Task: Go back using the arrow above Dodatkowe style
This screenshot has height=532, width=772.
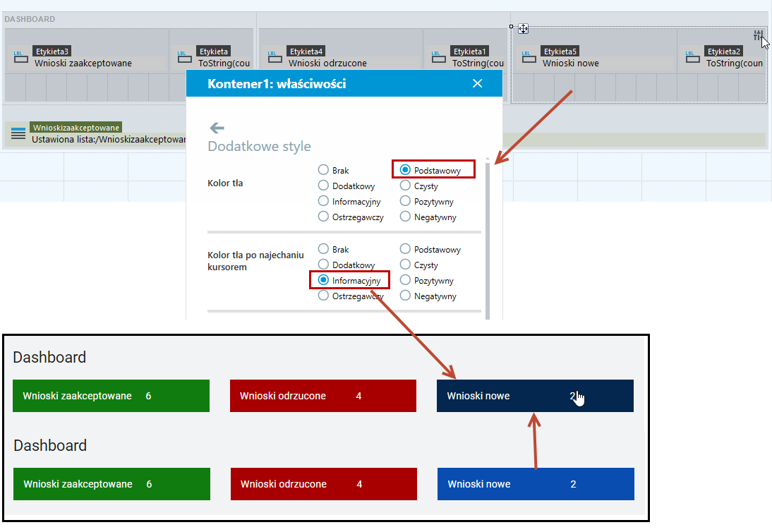Action: click(217, 128)
